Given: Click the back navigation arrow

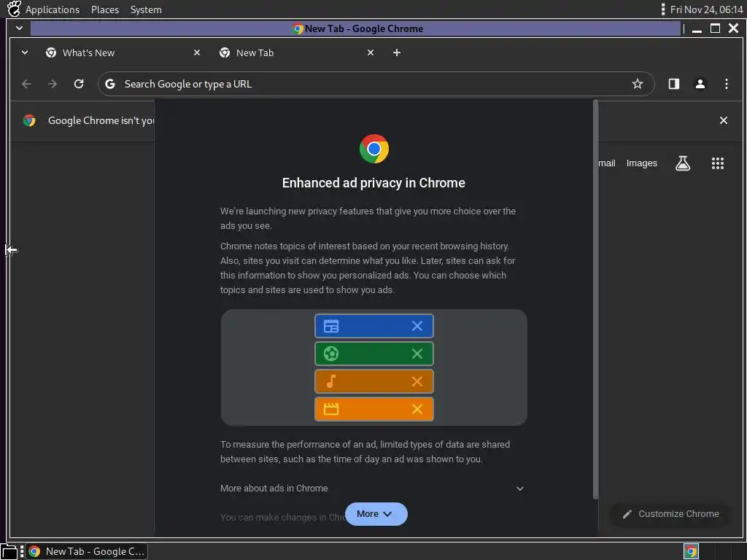Looking at the screenshot, I should [x=27, y=84].
